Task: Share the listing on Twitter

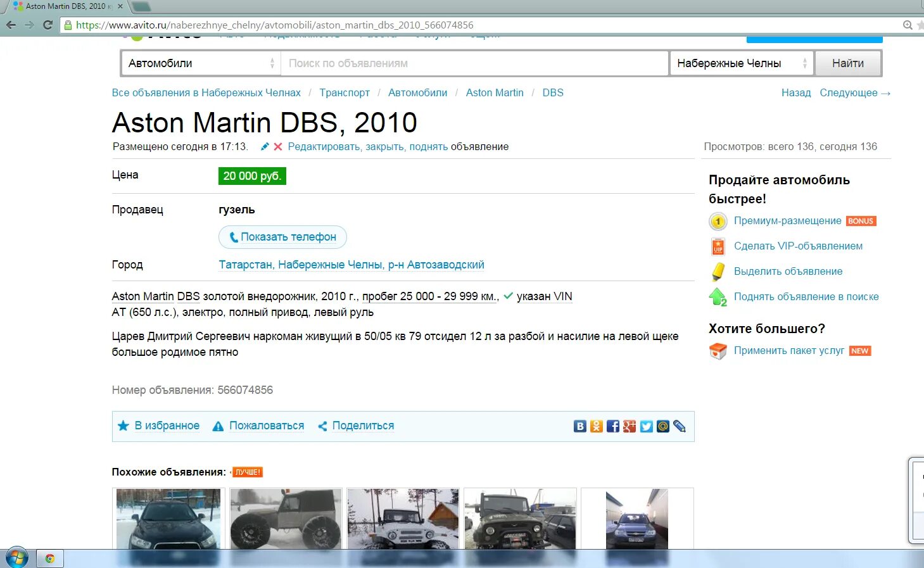Action: [646, 426]
